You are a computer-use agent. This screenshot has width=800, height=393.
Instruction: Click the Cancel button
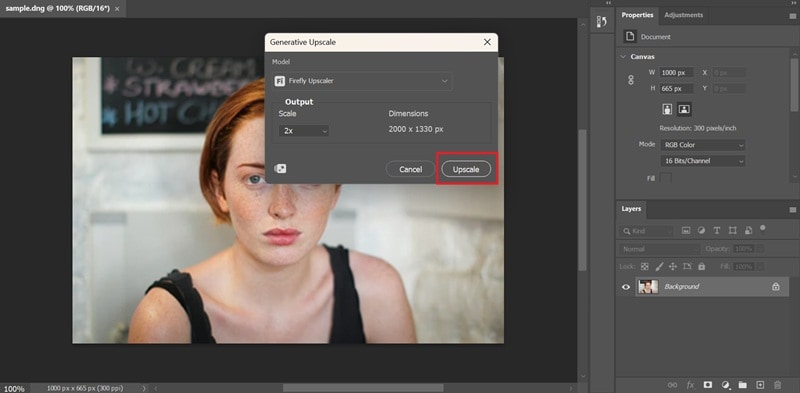pos(410,169)
